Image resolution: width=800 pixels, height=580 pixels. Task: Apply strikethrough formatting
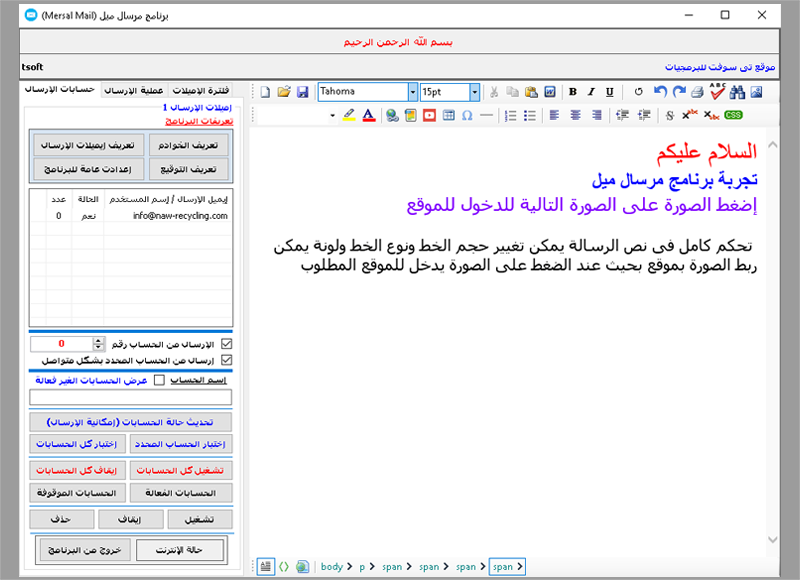click(670, 115)
